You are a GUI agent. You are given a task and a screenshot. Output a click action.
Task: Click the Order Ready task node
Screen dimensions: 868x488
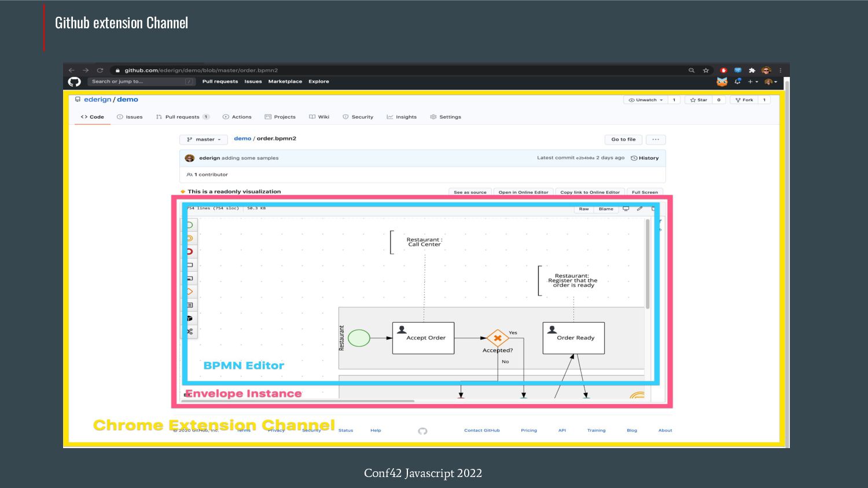[573, 338]
